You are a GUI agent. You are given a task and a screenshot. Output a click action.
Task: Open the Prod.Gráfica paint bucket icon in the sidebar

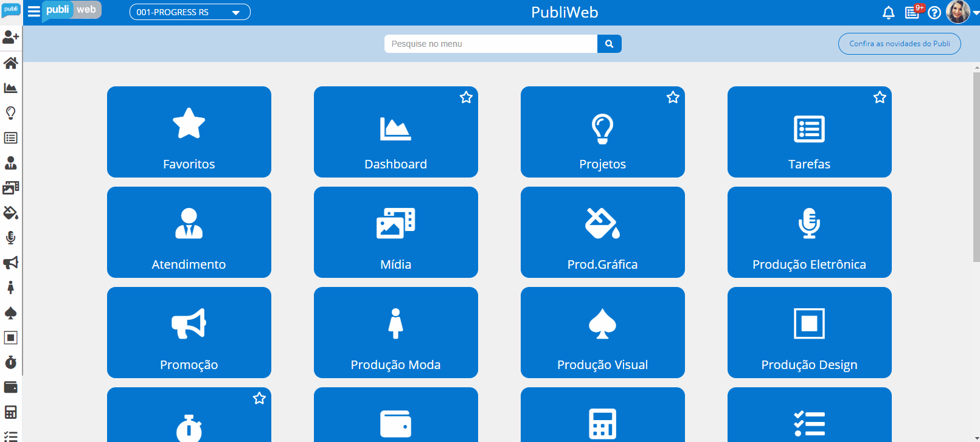click(11, 213)
